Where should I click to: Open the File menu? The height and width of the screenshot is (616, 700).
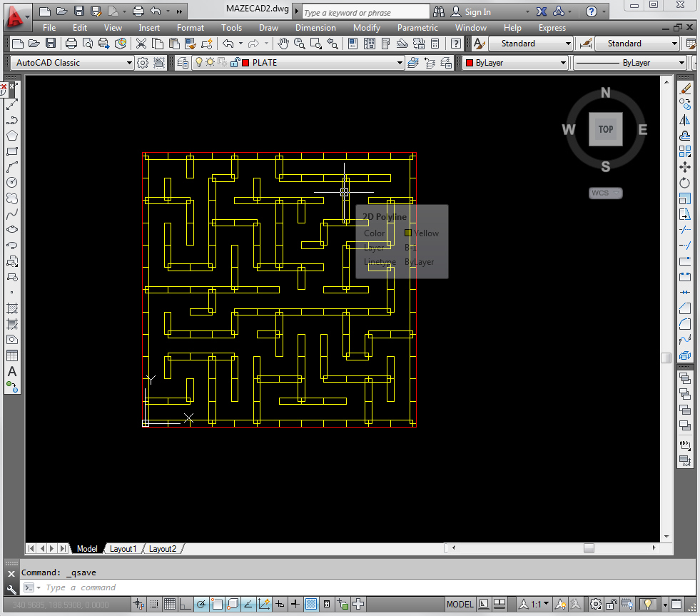point(49,28)
